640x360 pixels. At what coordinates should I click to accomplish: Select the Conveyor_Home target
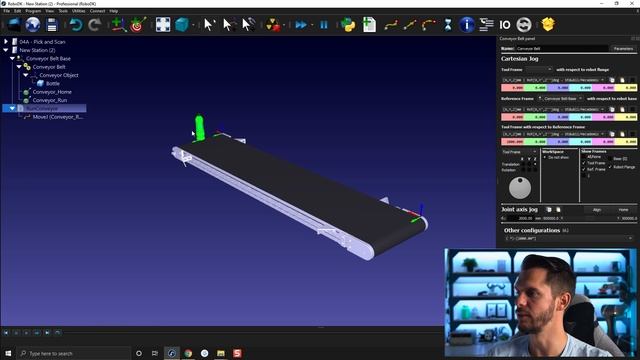pos(52,92)
